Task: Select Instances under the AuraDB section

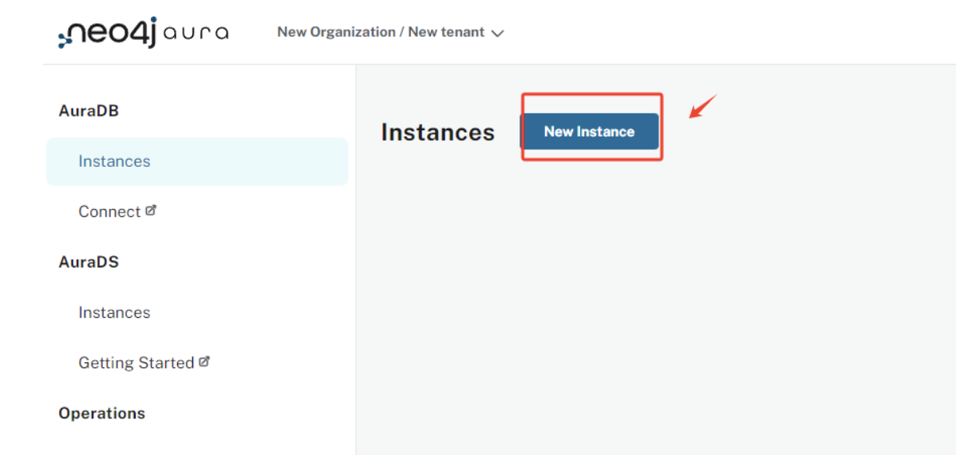Action: pos(114,161)
